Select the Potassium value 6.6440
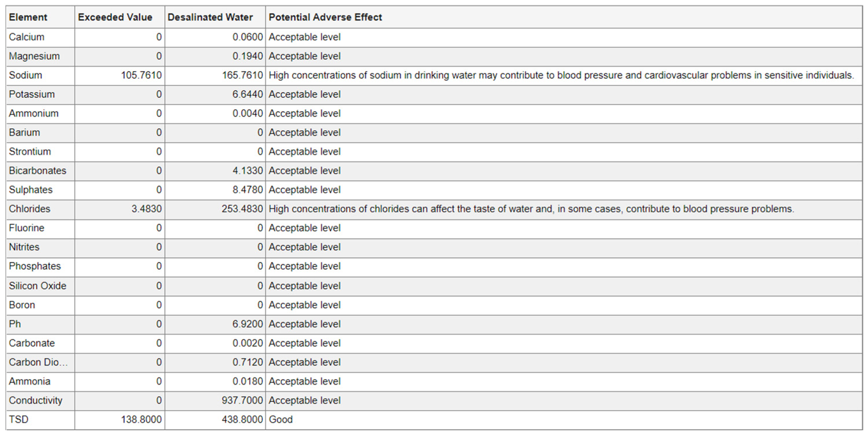Image resolution: width=868 pixels, height=436 pixels. click(x=247, y=94)
